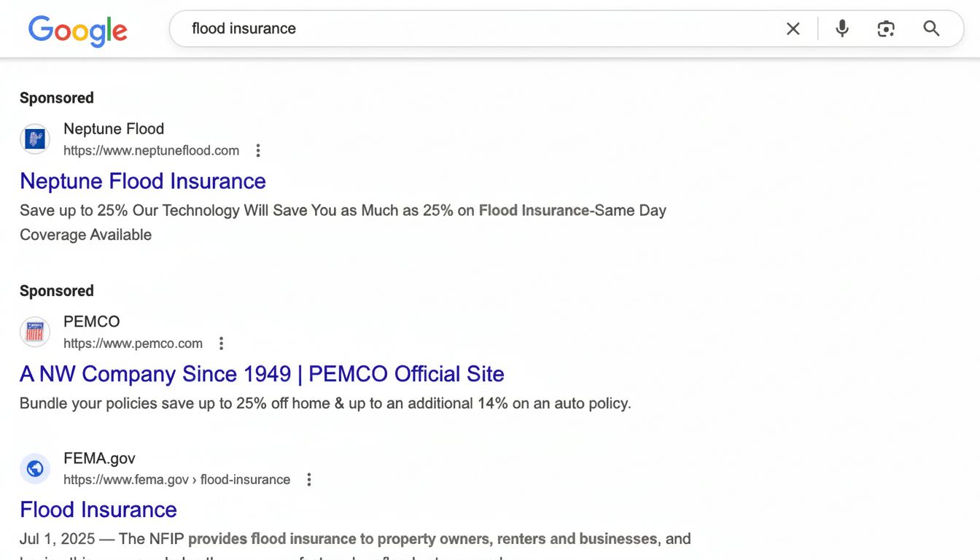This screenshot has height=560, width=980.
Task: Open the three-dot menu for Neptune Flood result
Action: point(258,150)
